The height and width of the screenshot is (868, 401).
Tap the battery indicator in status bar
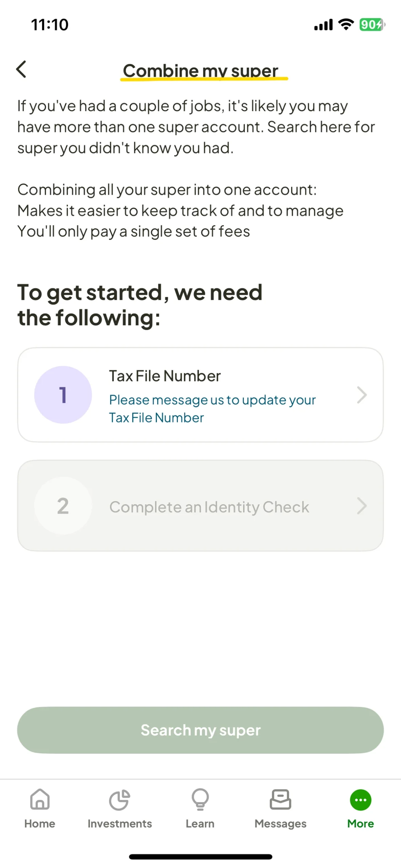coord(372,25)
